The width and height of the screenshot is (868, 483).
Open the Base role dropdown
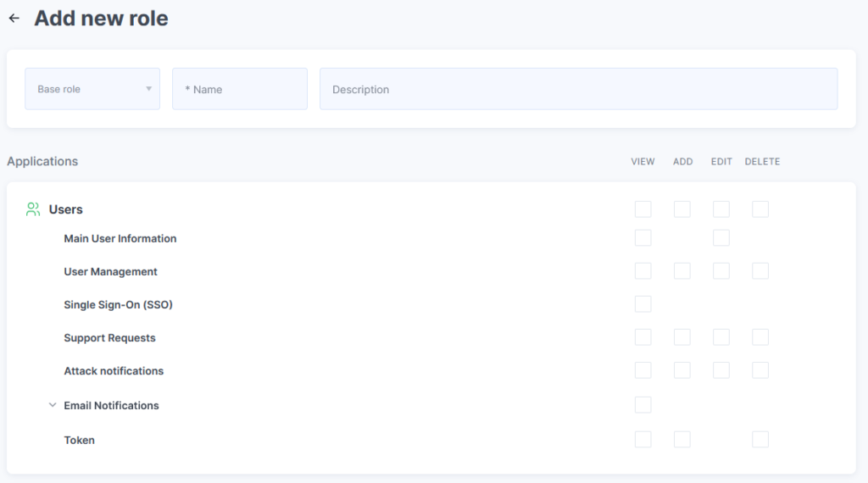[x=92, y=89]
